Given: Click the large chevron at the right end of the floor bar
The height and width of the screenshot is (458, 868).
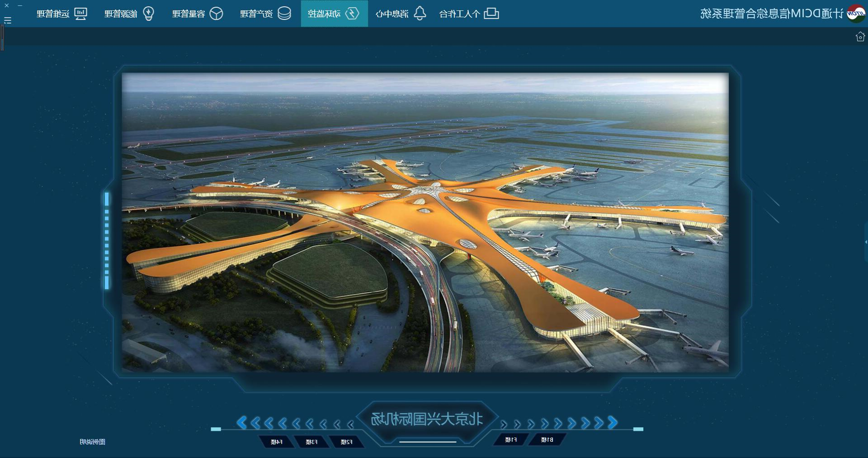Looking at the screenshot, I should 613,423.
